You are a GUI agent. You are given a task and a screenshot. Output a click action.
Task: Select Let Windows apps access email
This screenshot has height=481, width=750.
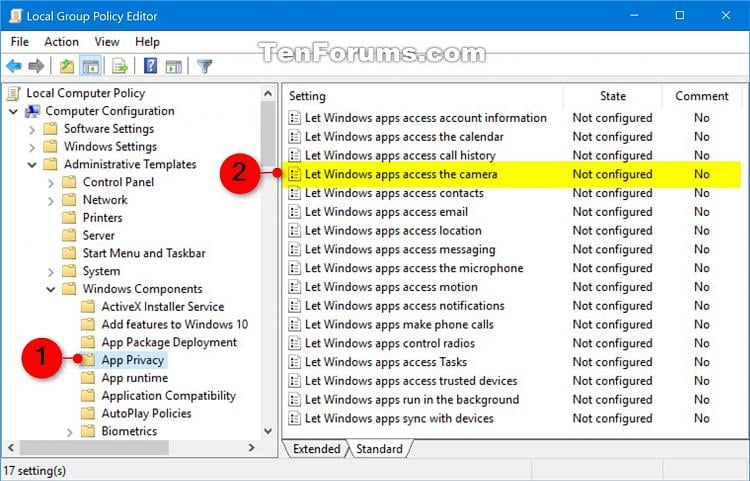tap(386, 212)
